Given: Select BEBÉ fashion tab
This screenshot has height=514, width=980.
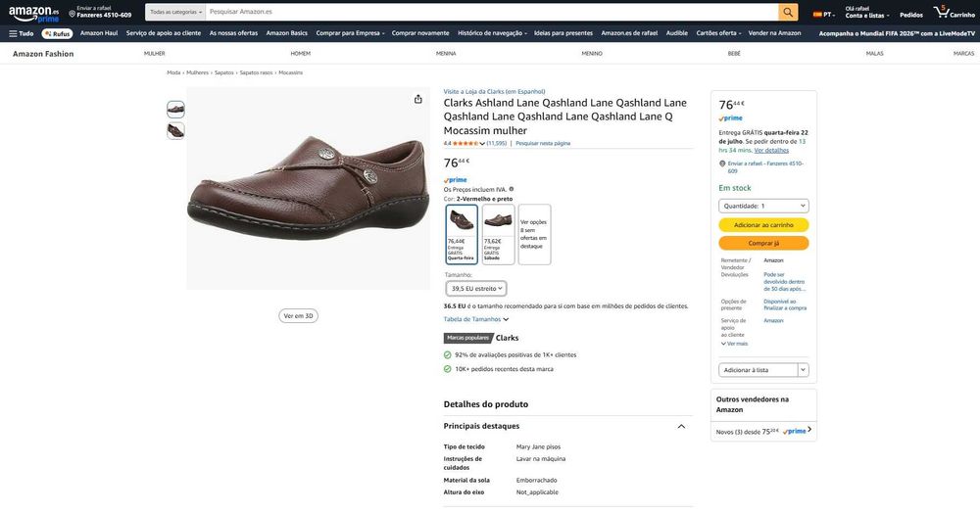Looking at the screenshot, I should pyautogui.click(x=734, y=54).
